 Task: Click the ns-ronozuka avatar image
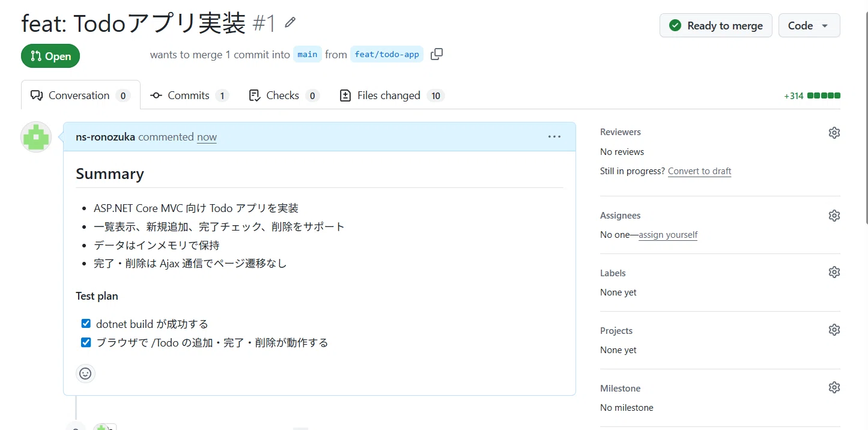36,137
